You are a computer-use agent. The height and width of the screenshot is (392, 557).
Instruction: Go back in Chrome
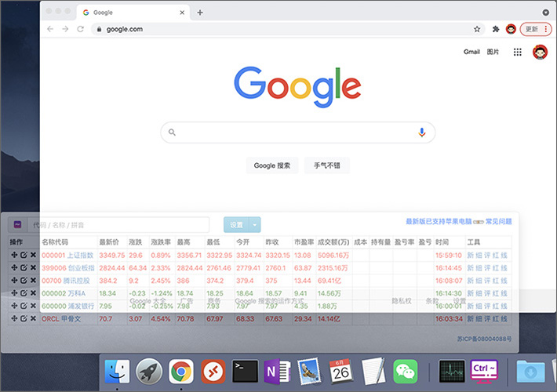pyautogui.click(x=50, y=29)
